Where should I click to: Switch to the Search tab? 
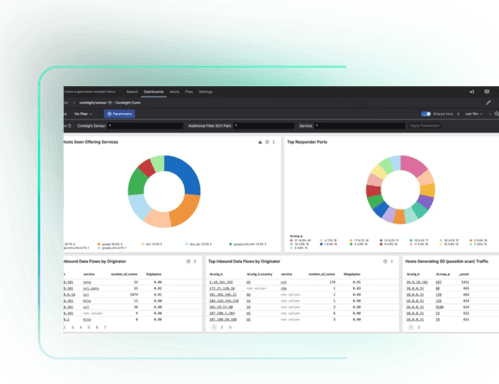point(132,92)
